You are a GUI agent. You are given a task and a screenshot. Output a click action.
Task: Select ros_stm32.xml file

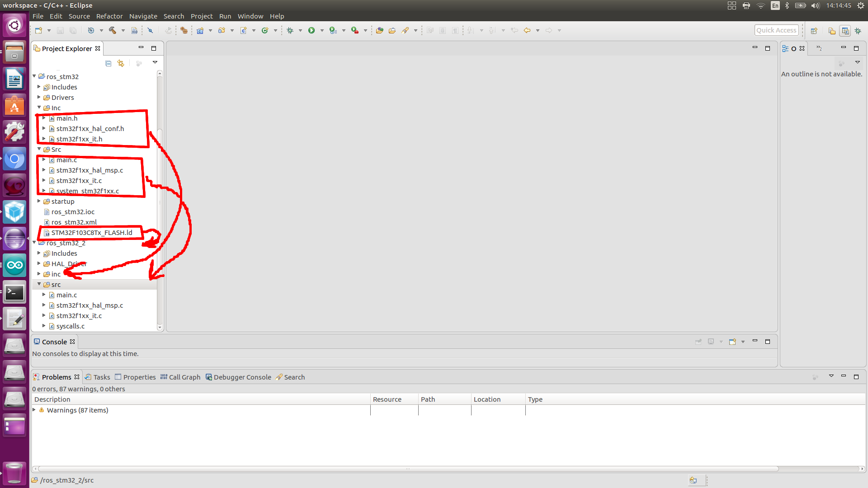[74, 222]
